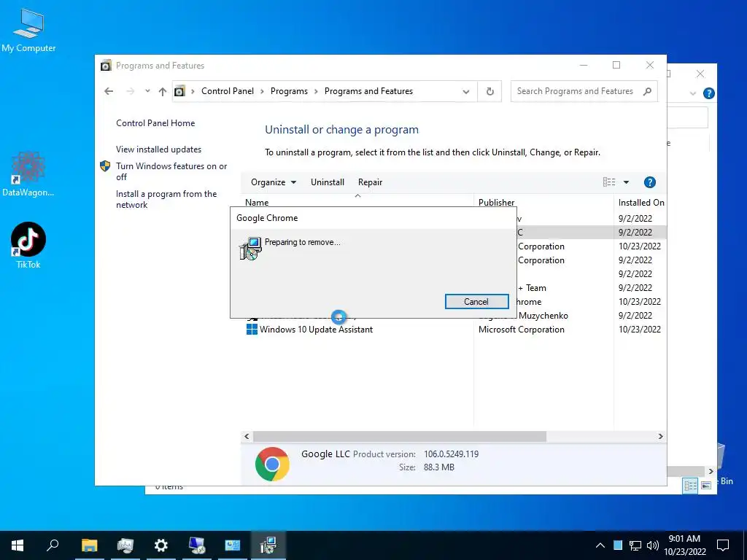The image size is (747, 560).
Task: Select the Programs and Features breadcrumb
Action: [368, 91]
